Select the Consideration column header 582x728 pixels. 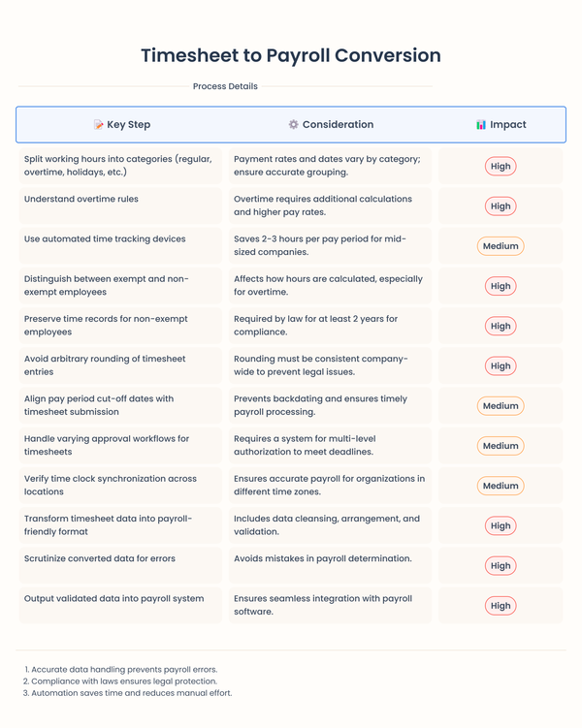point(331,124)
